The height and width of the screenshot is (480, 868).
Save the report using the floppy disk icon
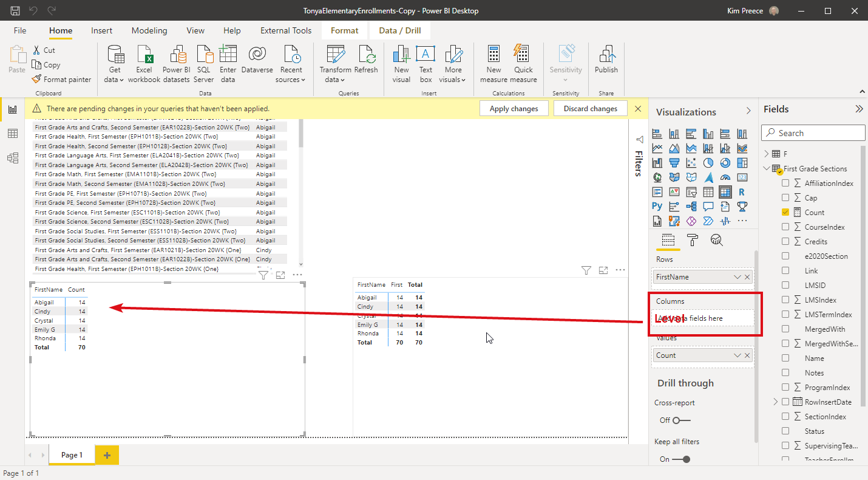click(15, 10)
